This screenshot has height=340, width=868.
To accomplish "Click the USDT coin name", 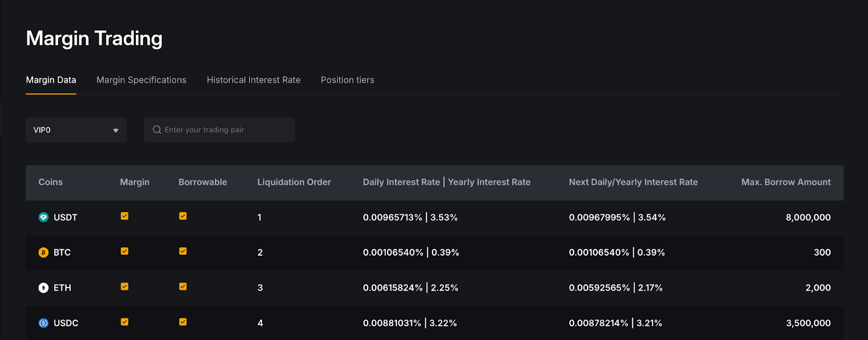I will [x=66, y=217].
